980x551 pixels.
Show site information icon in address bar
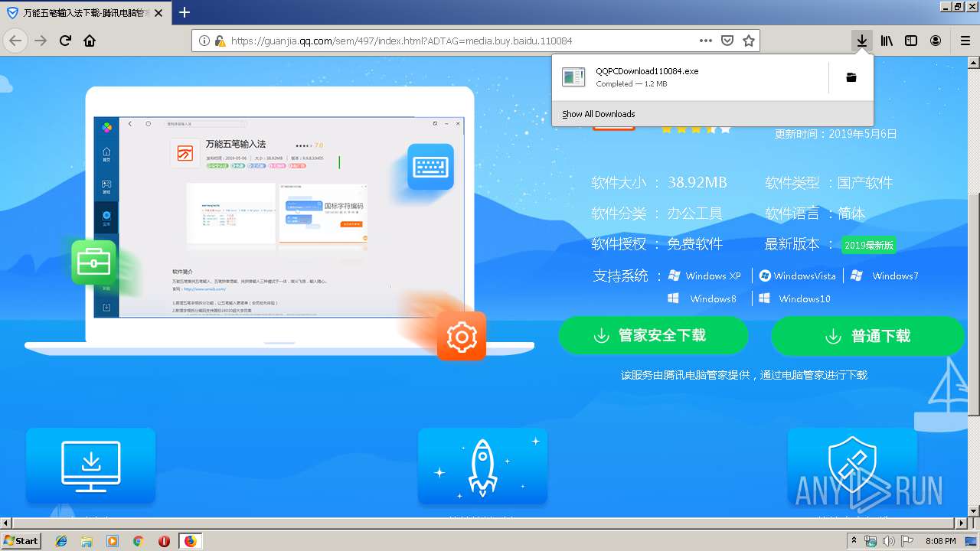point(204,41)
